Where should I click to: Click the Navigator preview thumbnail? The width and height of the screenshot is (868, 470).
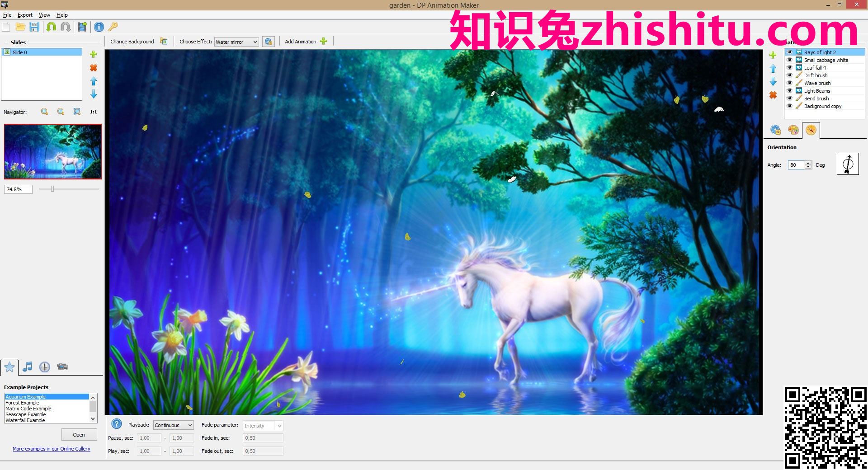(x=53, y=151)
